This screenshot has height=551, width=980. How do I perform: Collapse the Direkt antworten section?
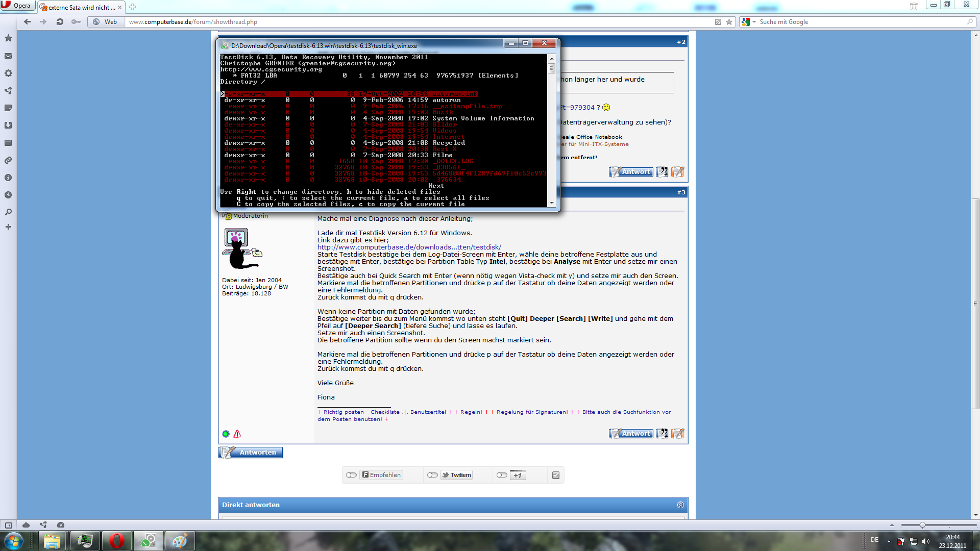click(x=680, y=505)
